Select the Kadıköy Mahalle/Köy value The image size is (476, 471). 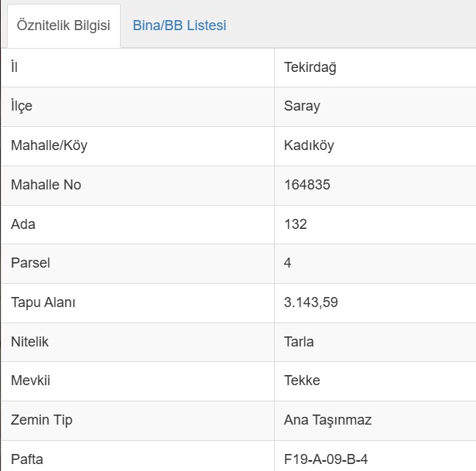(x=309, y=145)
